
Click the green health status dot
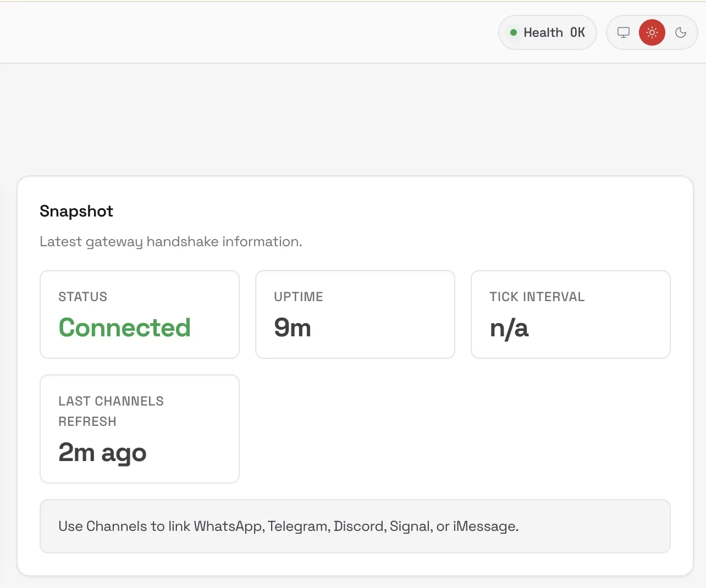tap(514, 32)
